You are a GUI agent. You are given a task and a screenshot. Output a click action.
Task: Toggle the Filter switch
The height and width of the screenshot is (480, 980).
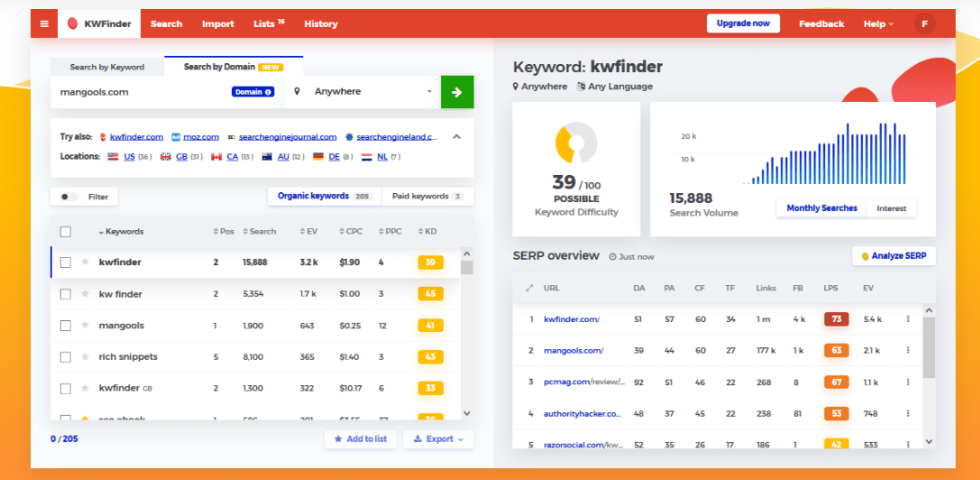[68, 197]
